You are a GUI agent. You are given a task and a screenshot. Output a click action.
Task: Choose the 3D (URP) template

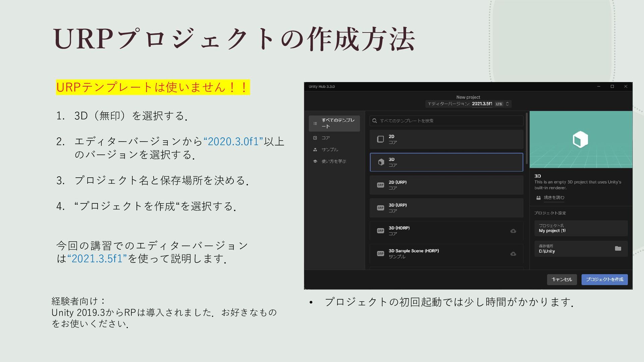point(446,208)
